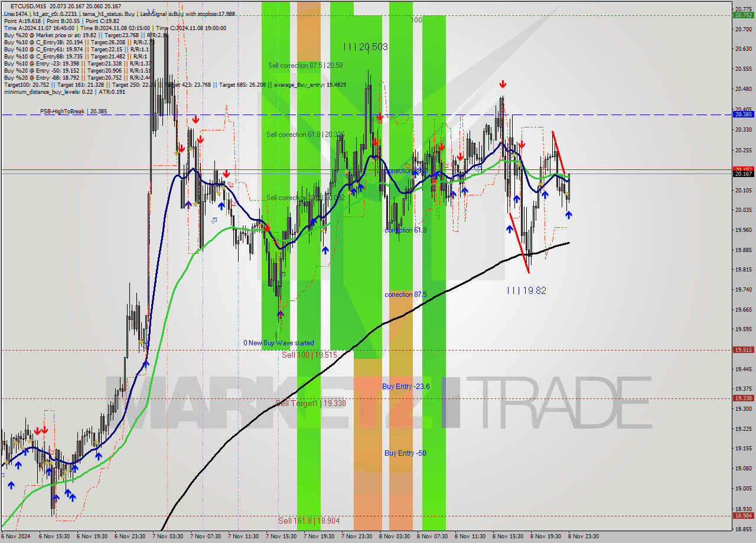Click the blue 'correction 87.5' label
The width and height of the screenshot is (756, 543).
click(x=406, y=295)
